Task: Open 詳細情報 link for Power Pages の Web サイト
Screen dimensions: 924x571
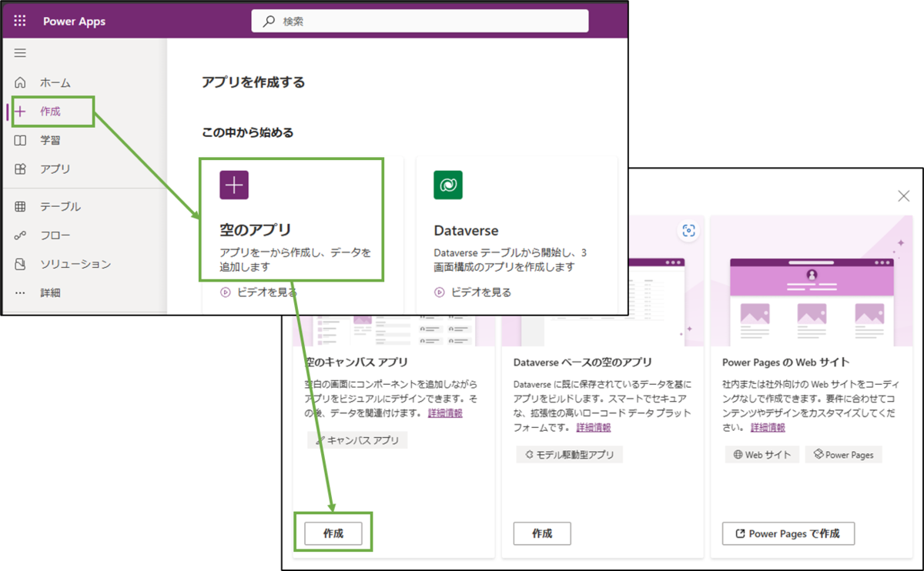Action: pyautogui.click(x=768, y=427)
